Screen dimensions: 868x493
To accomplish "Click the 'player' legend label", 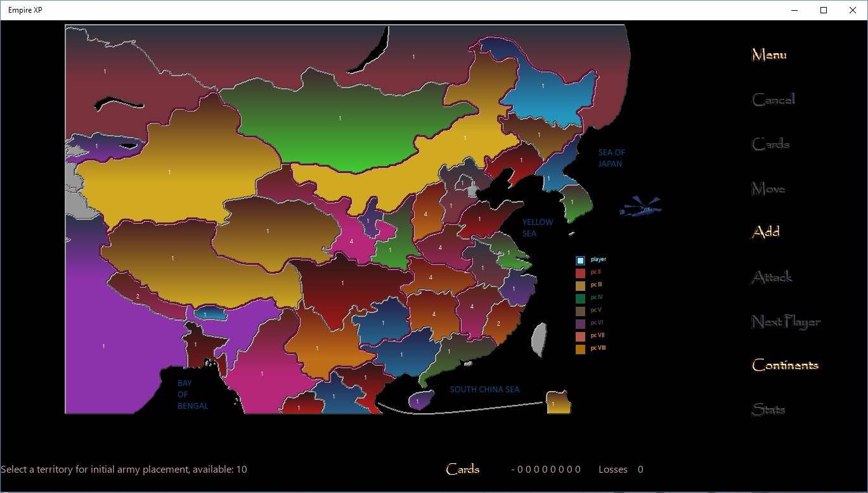I will pos(599,259).
